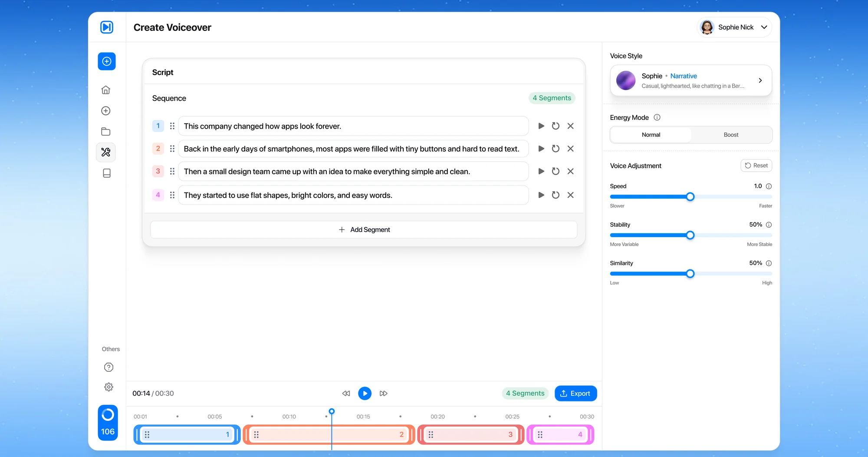The image size is (868, 457).
Task: Select timeline clip 1 in blue
Action: 187,434
